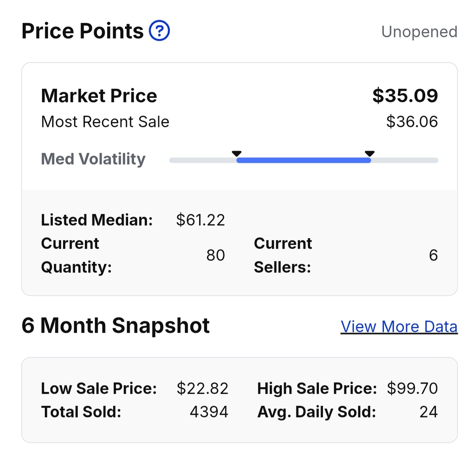The width and height of the screenshot is (476, 463).
Task: Click the blue volatility range bar
Action: click(303, 161)
